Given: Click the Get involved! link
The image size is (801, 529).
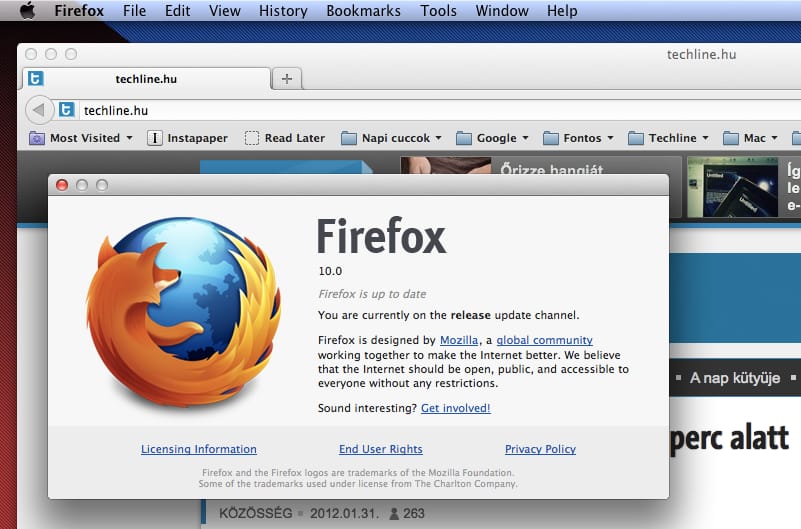Looking at the screenshot, I should (456, 408).
